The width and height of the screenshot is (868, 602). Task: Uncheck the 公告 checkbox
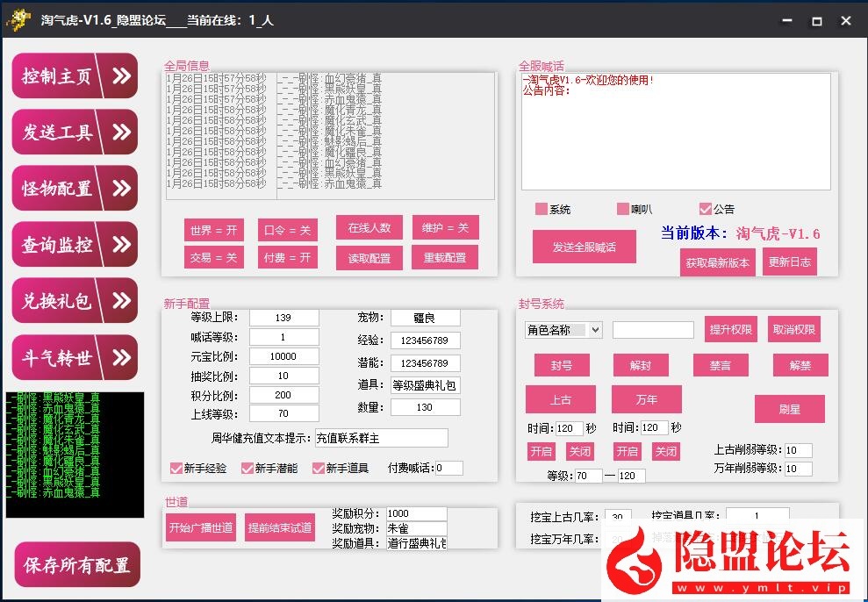pos(705,210)
